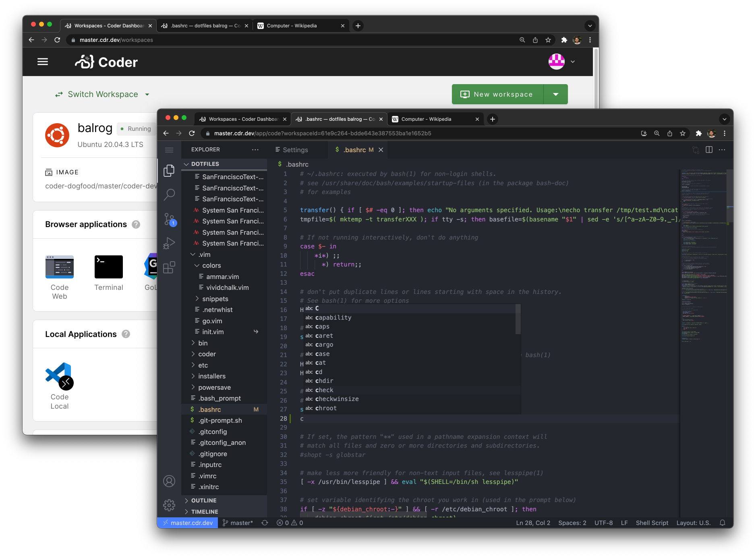Open the Search view in the activity bar

pos(169,194)
